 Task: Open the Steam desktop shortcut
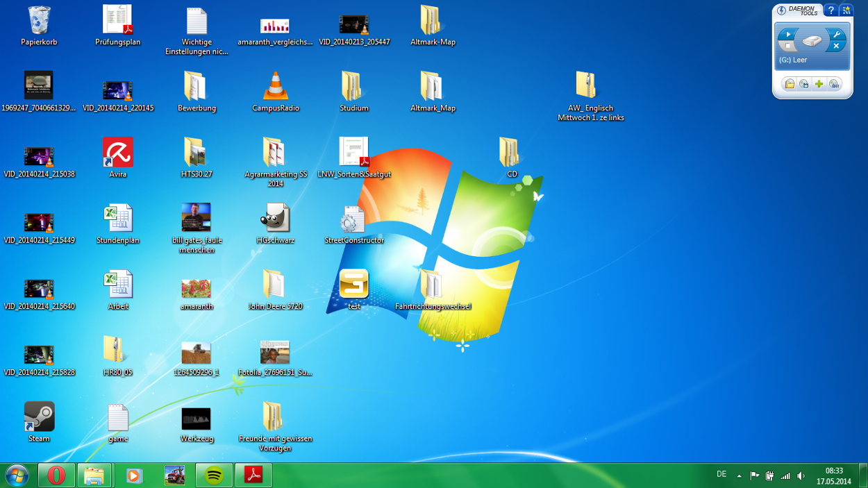click(x=39, y=417)
